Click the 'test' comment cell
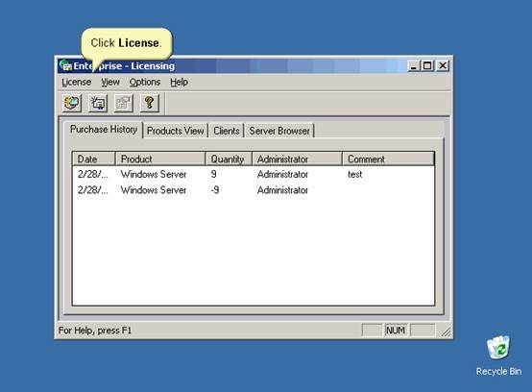The width and height of the screenshot is (532, 392). (355, 175)
